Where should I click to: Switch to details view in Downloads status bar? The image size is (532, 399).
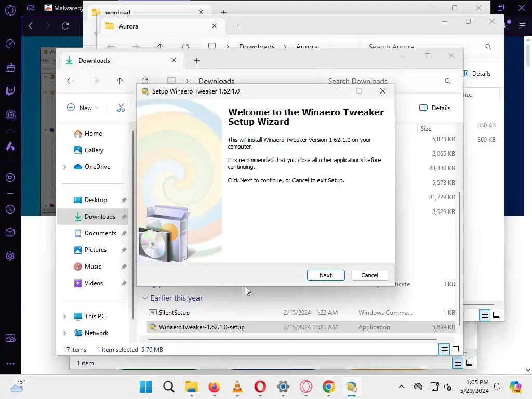tap(445, 349)
